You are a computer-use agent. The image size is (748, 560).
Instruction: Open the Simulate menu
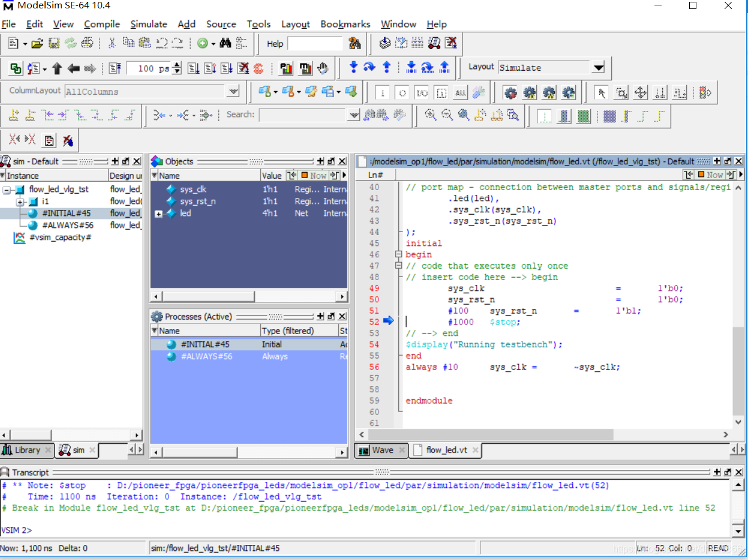click(x=149, y=24)
